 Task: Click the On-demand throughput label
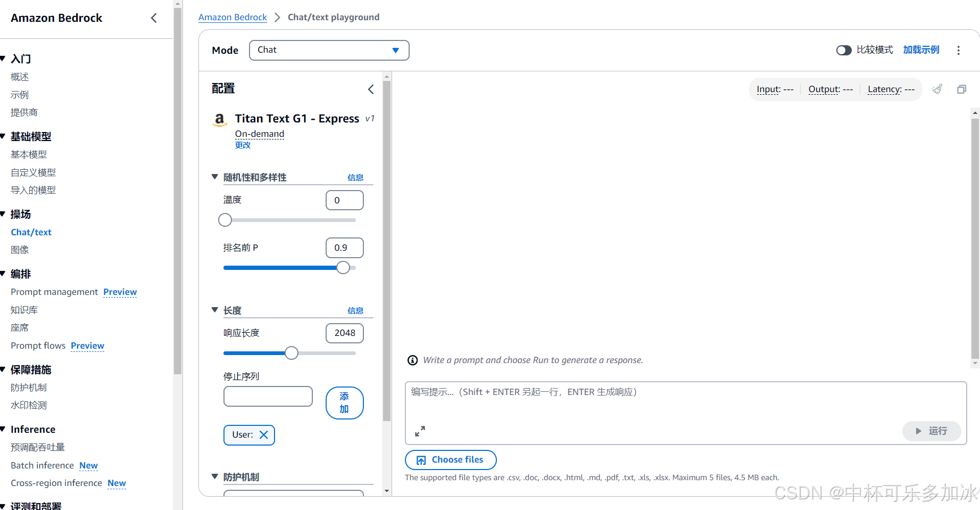(260, 134)
